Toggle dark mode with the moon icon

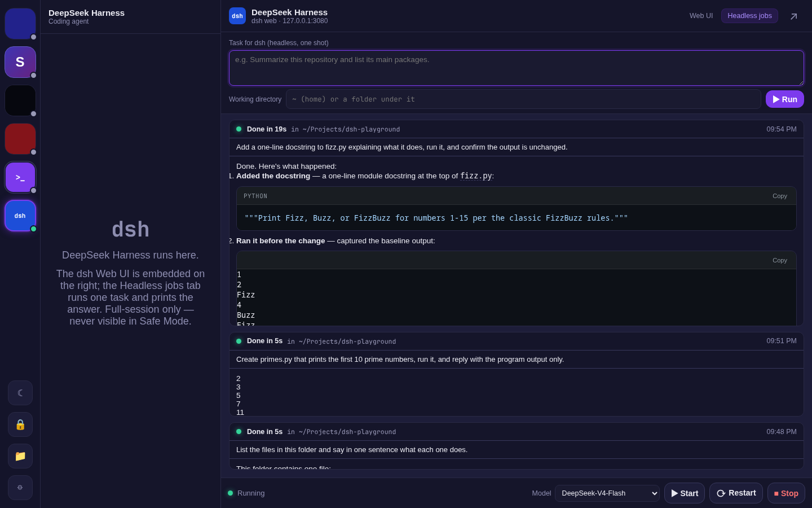point(20,393)
